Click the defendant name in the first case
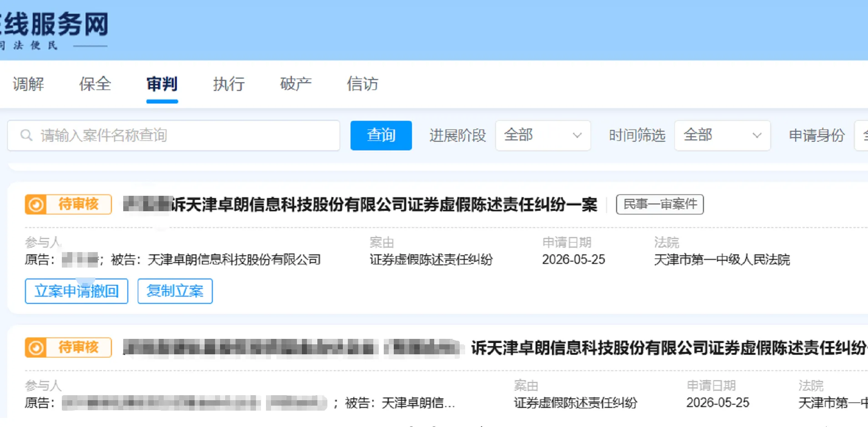The height and width of the screenshot is (427, 868). pyautogui.click(x=234, y=260)
